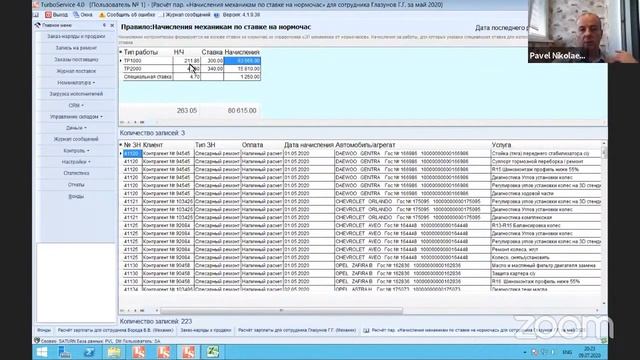Open the Windows Start button
Image resolution: width=640 pixels, height=360 pixels.
click(x=42, y=352)
